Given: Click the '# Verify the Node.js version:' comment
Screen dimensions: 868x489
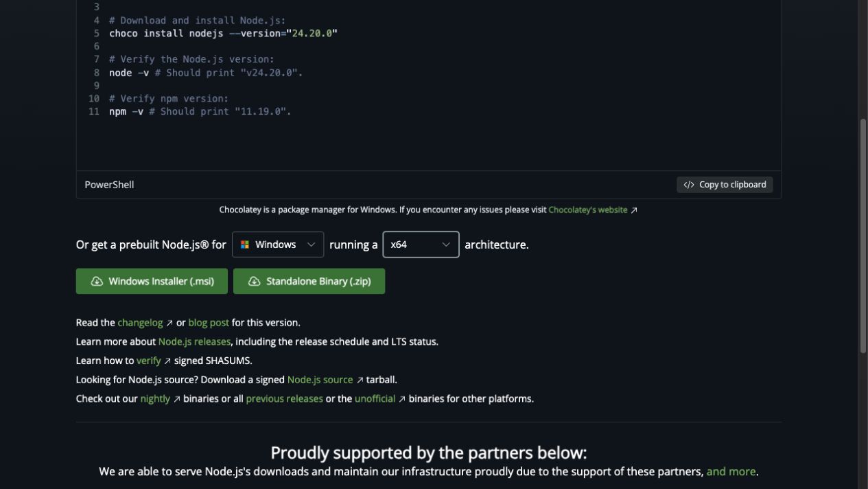Looking at the screenshot, I should click(191, 60).
